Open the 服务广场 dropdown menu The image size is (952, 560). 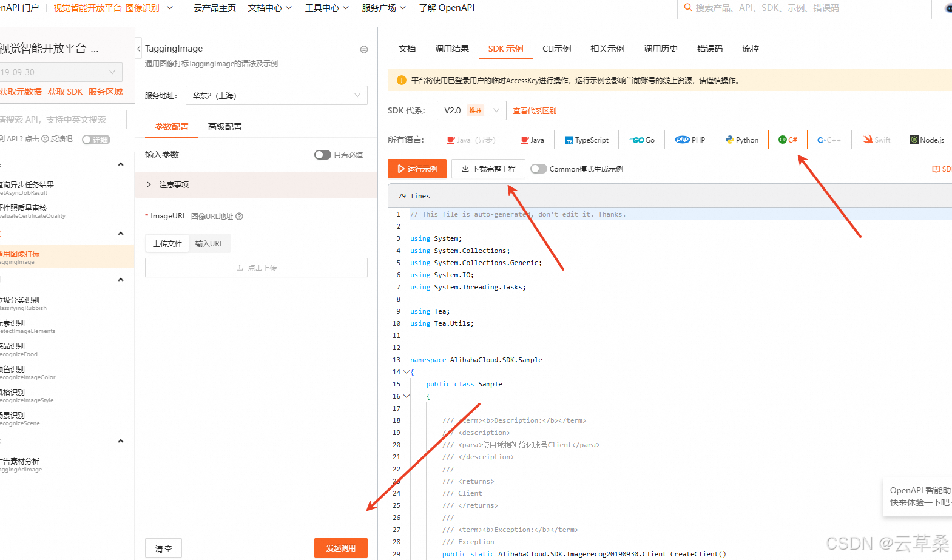pos(383,8)
